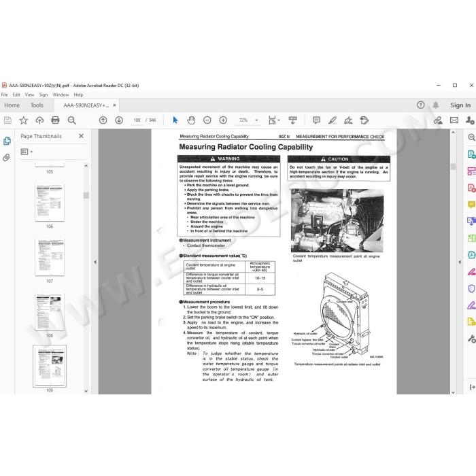Open the Edit menu

click(16, 95)
